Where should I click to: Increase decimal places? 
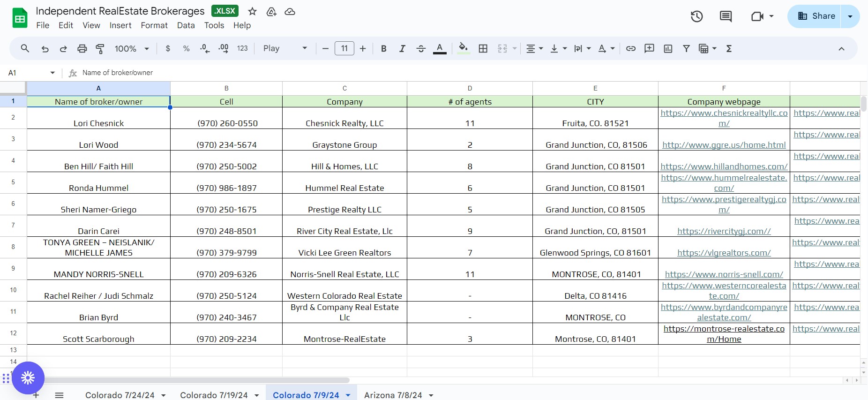tap(224, 48)
